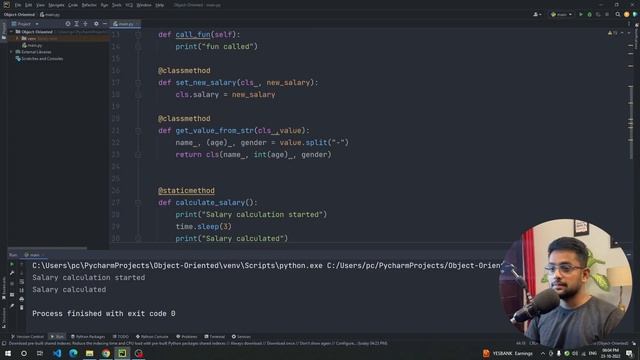Image resolution: width=640 pixels, height=360 pixels.
Task: Open File Explorer from taskbar
Action: point(90,353)
